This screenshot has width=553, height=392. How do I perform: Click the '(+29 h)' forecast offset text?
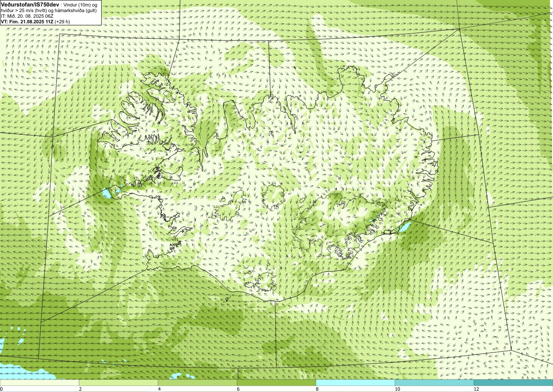(62, 21)
